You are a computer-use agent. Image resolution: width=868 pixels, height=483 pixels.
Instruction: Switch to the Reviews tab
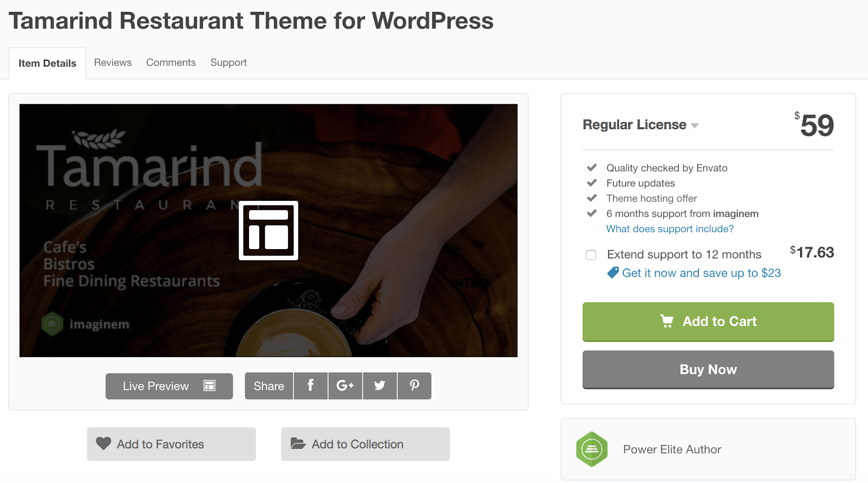113,62
